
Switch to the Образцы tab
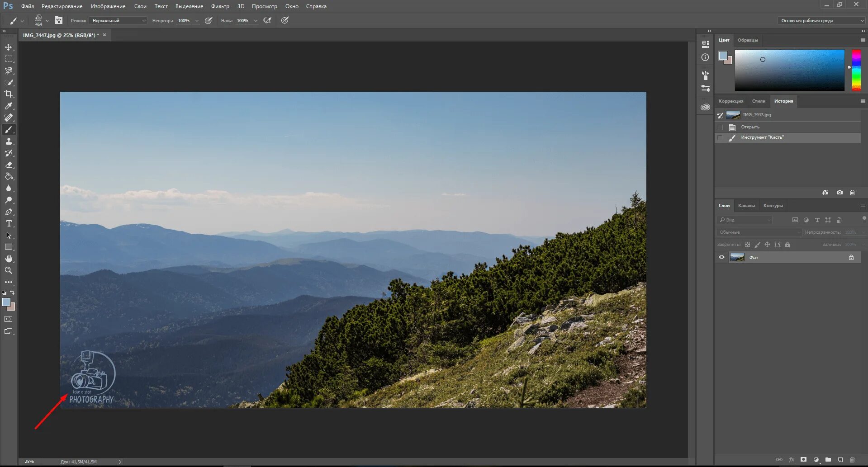coord(748,40)
